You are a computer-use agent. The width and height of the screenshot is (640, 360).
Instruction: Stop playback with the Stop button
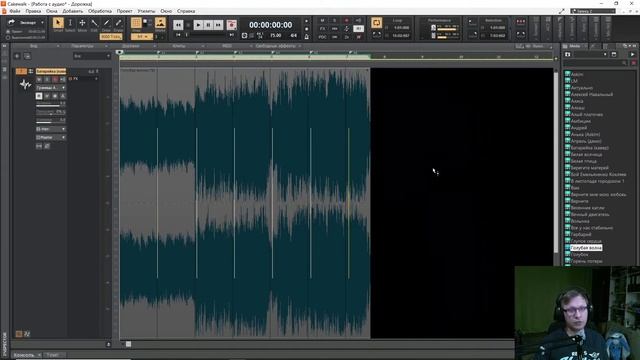[188, 25]
